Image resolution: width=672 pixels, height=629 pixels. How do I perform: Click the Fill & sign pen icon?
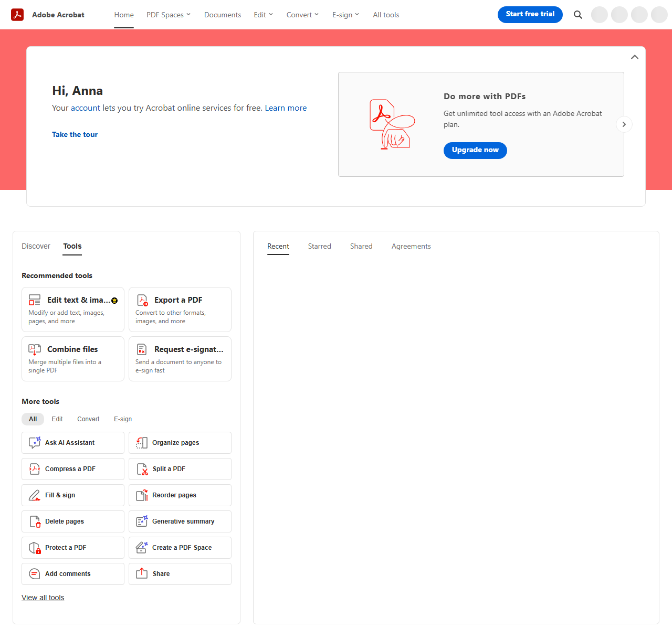tap(35, 495)
